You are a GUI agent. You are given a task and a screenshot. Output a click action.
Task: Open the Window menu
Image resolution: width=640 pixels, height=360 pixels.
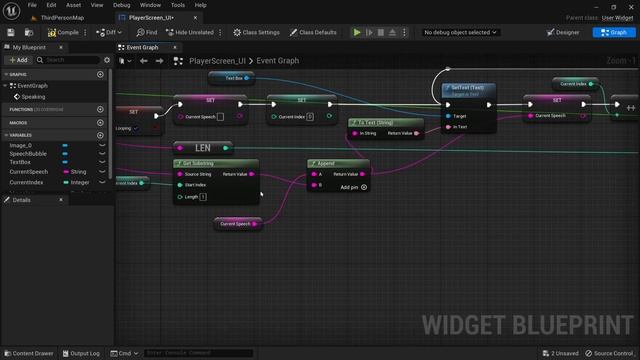click(150, 5)
